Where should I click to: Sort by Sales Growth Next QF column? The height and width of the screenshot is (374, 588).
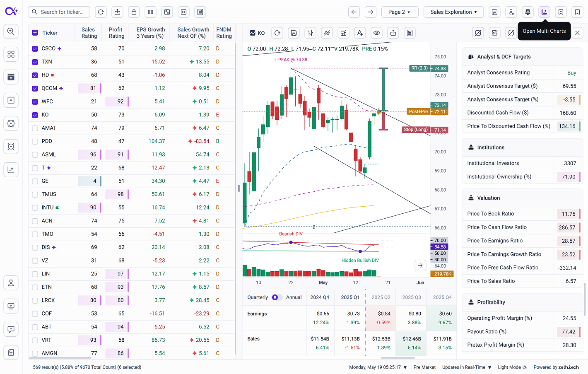coord(193,33)
